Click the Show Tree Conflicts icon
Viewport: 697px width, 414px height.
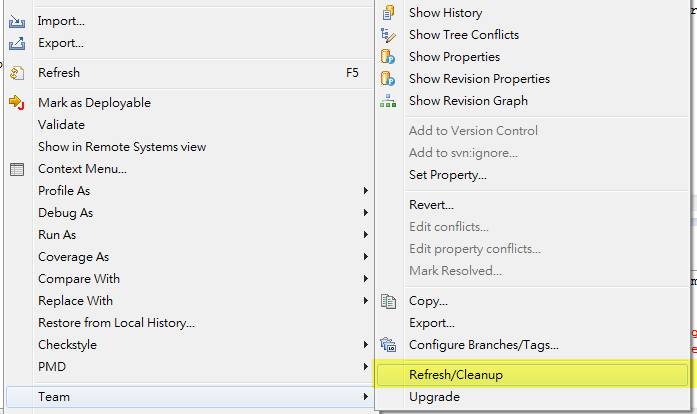(x=389, y=35)
